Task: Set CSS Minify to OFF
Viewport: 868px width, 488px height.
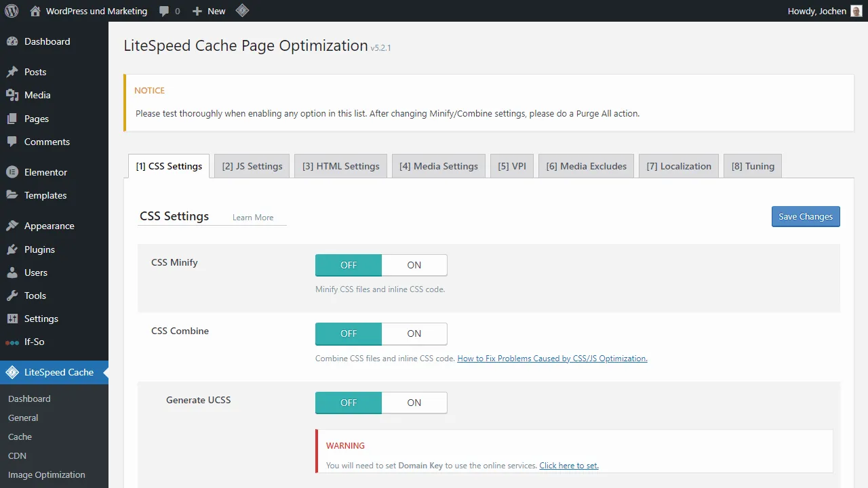Action: (349, 265)
